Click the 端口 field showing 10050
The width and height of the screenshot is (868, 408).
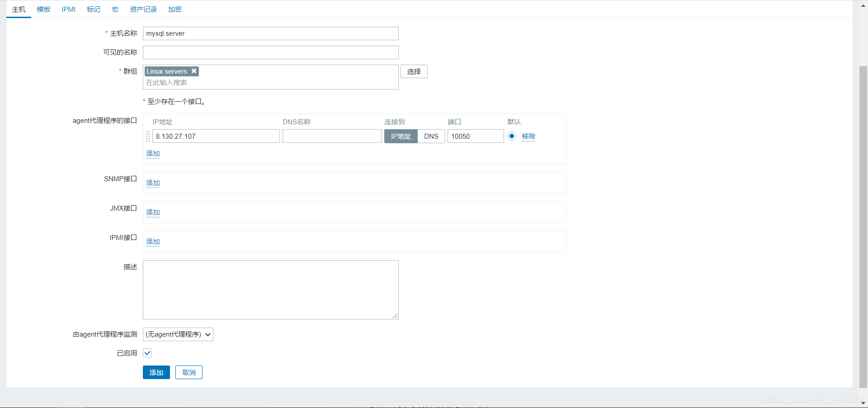[476, 136]
